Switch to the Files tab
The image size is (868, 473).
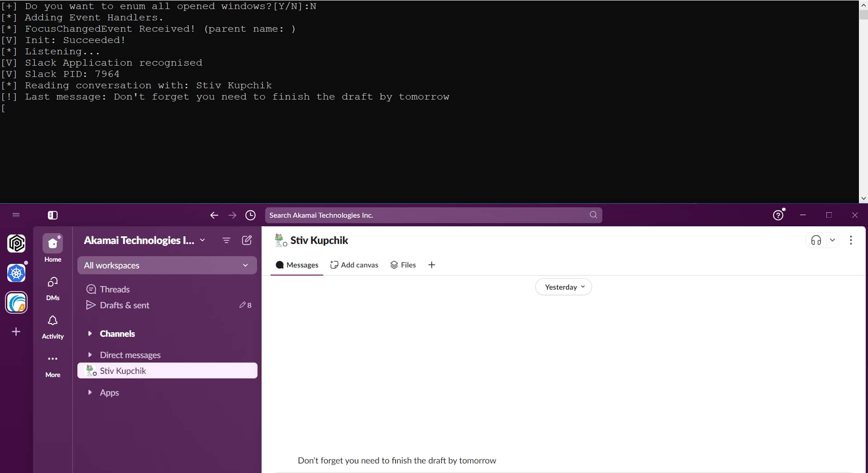tap(403, 265)
